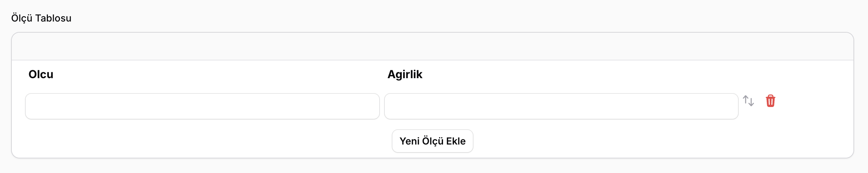Use the move-row arrows beside Agirlik field

748,101
